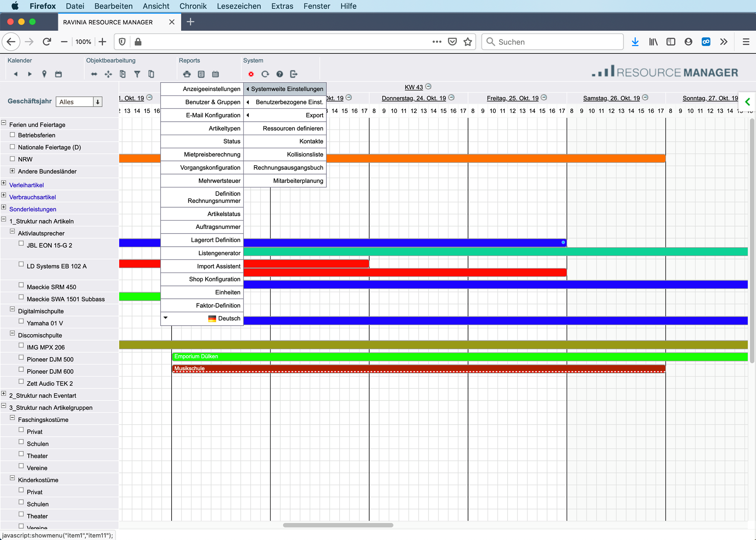Click the KW 43 week header link
Viewport: 756px width, 540px height.
(x=413, y=87)
